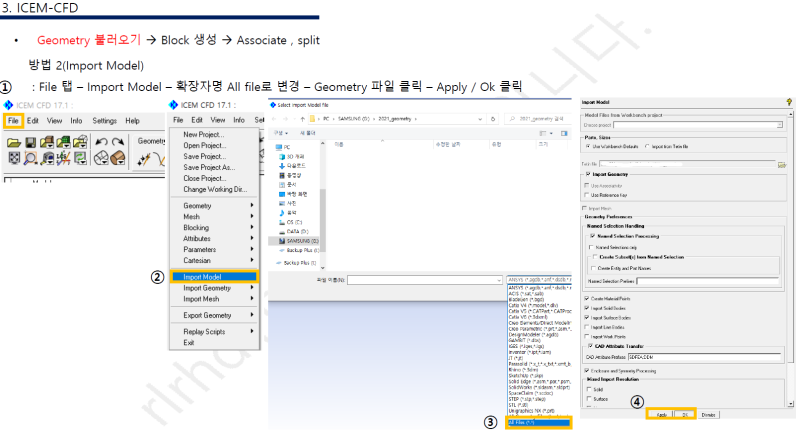Select the Geometry tab in the toolbar
The image size is (800, 435).
(x=151, y=141)
